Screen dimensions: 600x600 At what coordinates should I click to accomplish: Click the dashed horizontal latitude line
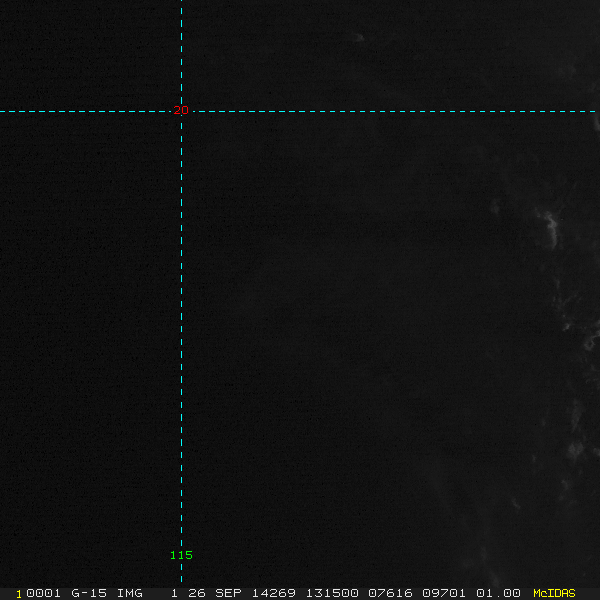(400, 111)
